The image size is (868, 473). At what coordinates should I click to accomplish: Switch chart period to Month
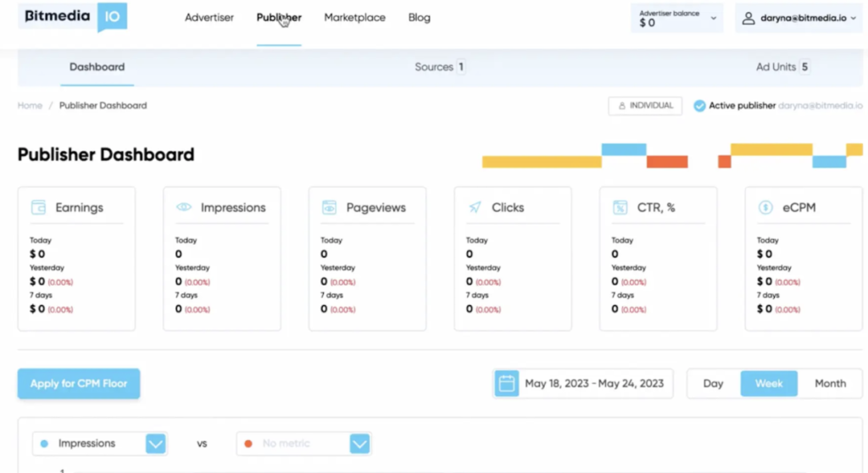point(830,383)
